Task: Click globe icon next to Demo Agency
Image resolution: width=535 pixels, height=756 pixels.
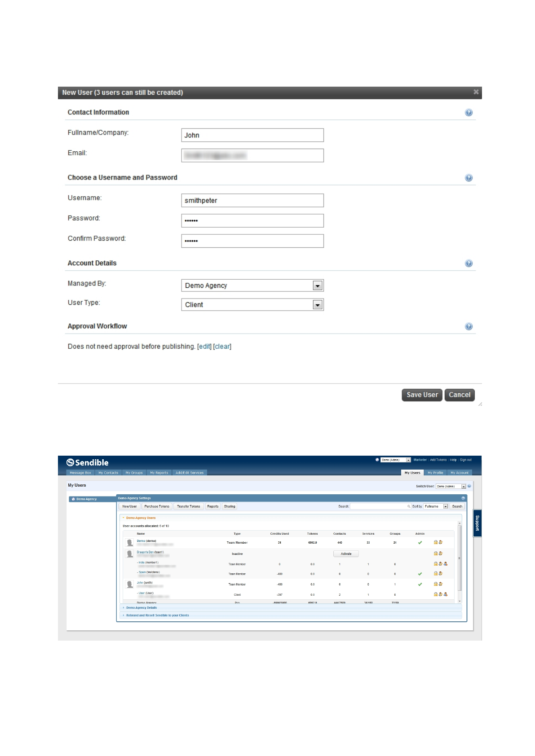Action: pos(73,499)
